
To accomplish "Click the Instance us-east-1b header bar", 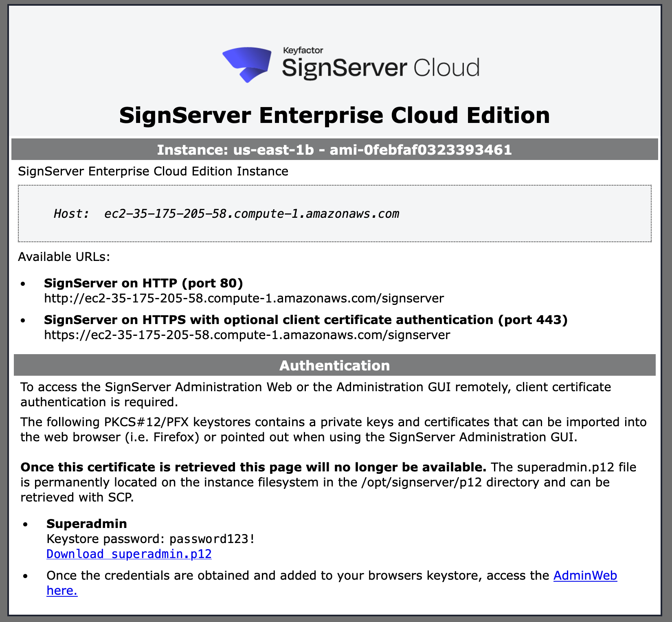I will pyautogui.click(x=334, y=150).
